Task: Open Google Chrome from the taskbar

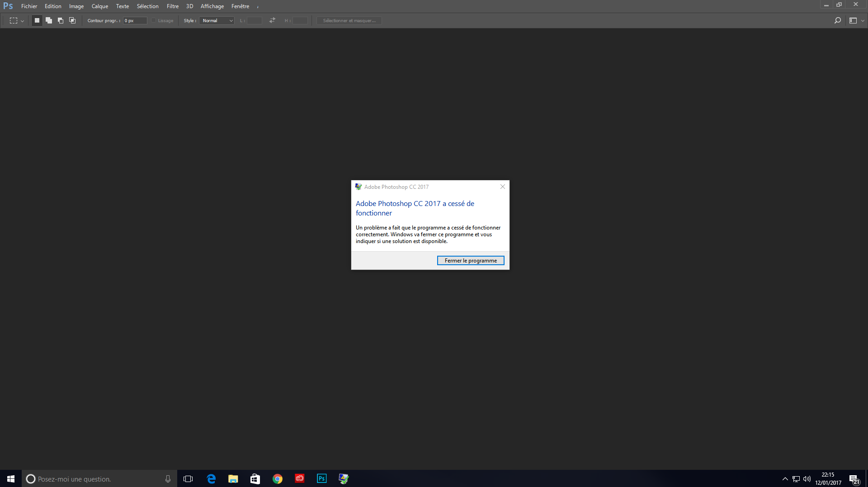Action: 277,478
